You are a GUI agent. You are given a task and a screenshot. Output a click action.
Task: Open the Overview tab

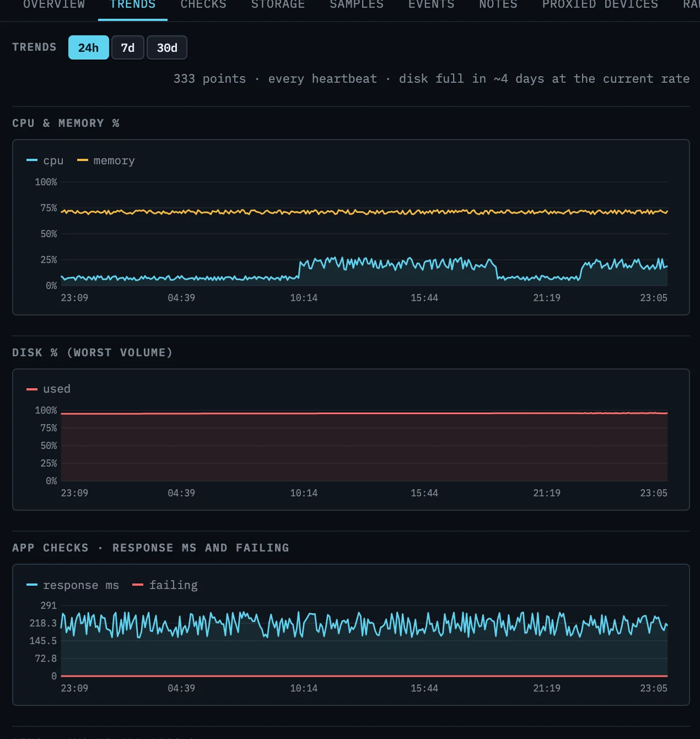(54, 5)
